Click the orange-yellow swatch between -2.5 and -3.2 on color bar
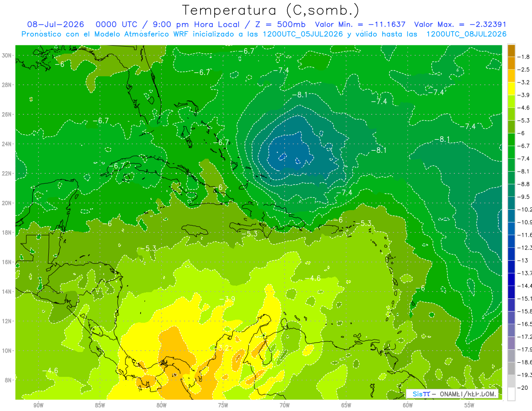 click(511, 76)
